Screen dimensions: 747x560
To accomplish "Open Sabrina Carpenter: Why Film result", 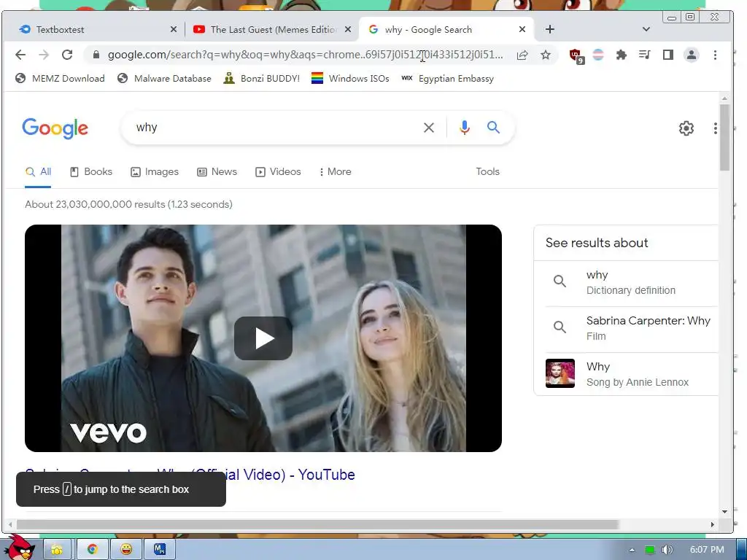I will 631,329.
